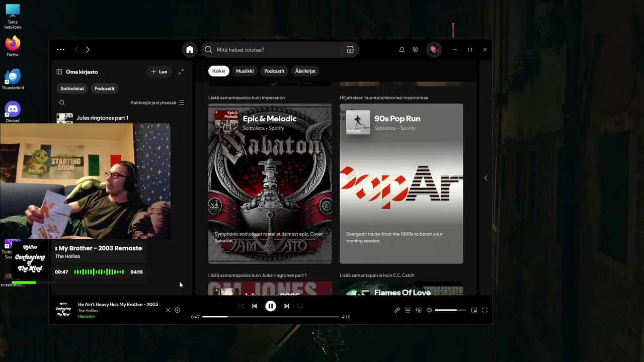Skip to next track
Image resolution: width=644 pixels, height=362 pixels.
pos(287,306)
